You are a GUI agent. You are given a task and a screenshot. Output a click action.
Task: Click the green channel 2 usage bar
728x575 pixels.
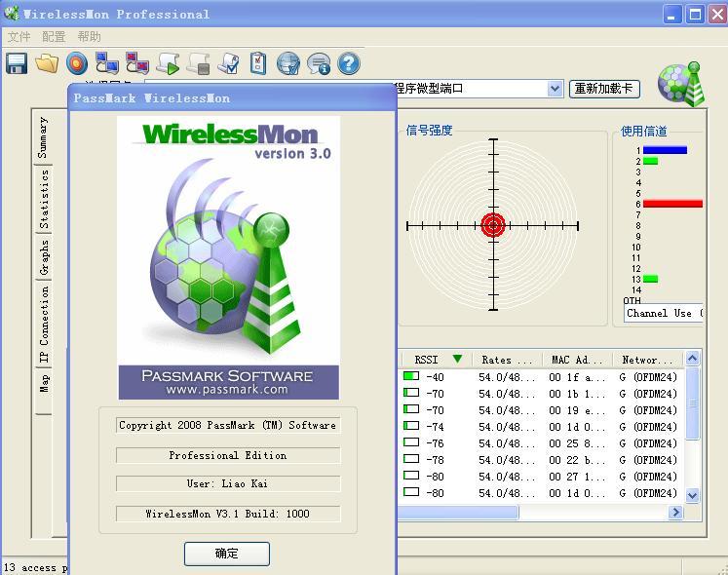pos(650,161)
